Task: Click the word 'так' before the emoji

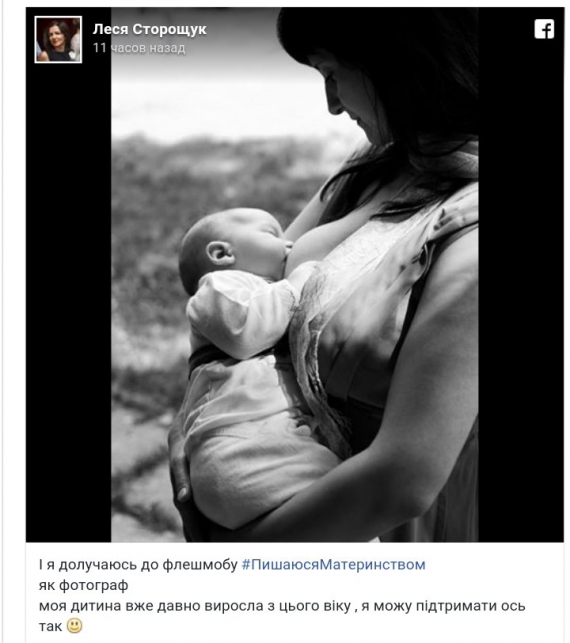Action: [x=50, y=626]
